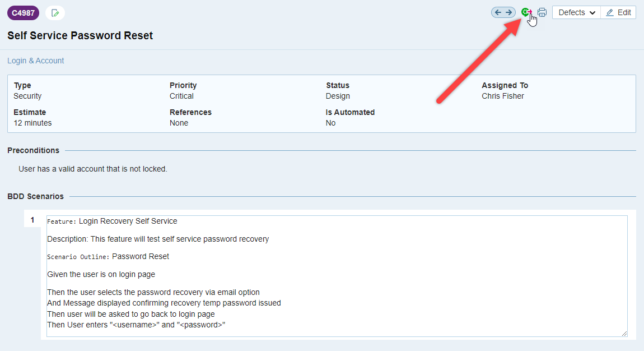Click the Security type value
Viewport: 644px width, 351px height.
pyautogui.click(x=27, y=96)
